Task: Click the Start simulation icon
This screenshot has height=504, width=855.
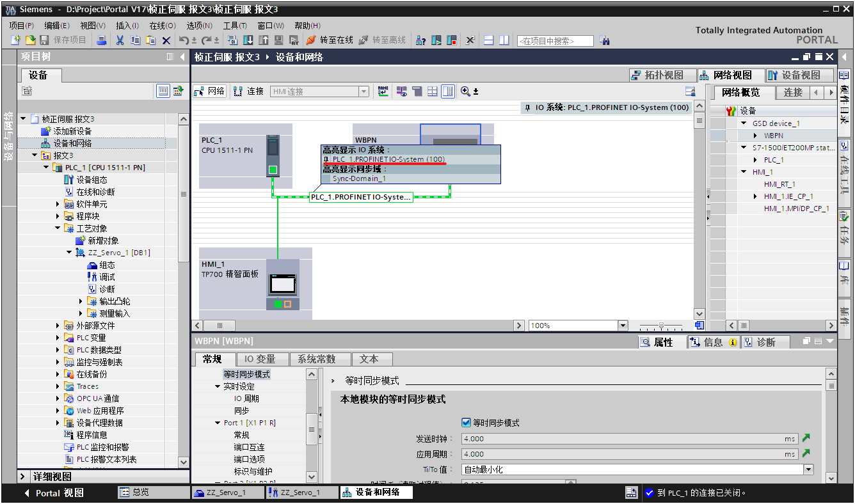Action: (x=279, y=40)
